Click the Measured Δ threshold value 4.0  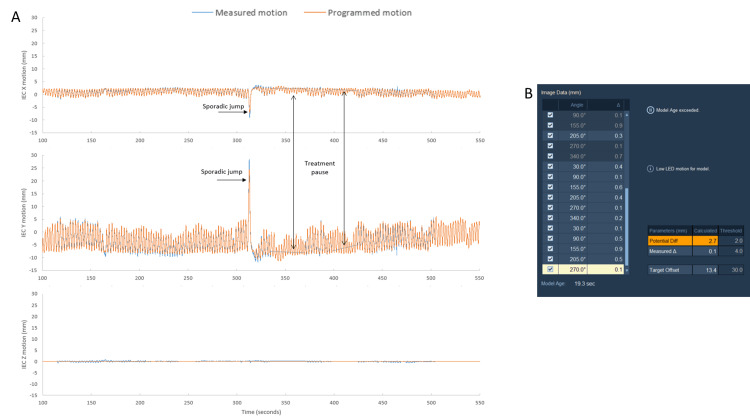731,251
